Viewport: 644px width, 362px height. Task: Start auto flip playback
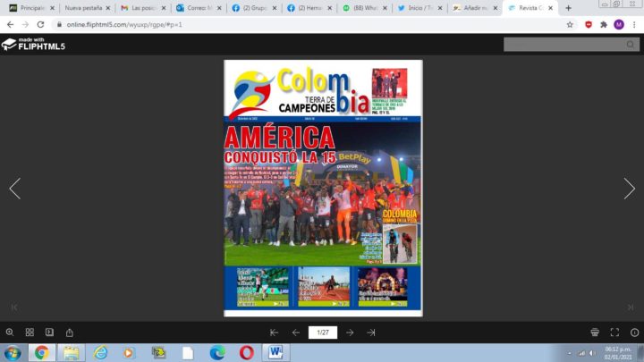[49, 332]
